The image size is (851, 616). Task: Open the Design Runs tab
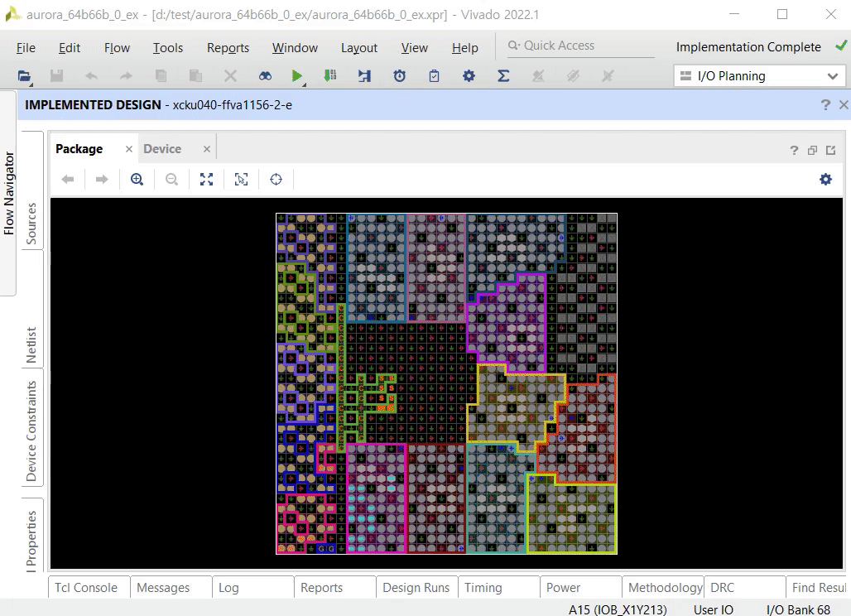pos(416,588)
